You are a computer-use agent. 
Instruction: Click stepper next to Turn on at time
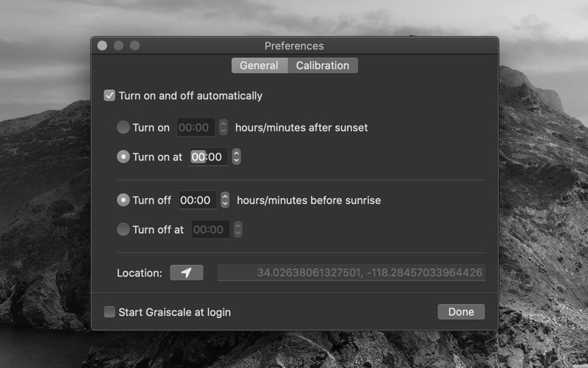point(236,157)
